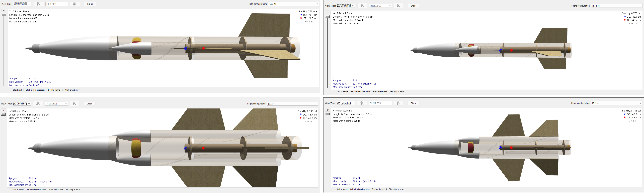Click 'X-15 Rocket Plane' title in bottom-left panel
The width and height of the screenshot is (644, 193).
point(19,111)
